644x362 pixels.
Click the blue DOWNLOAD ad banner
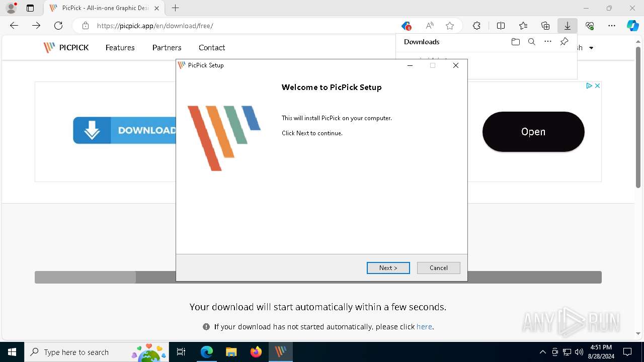pos(124,131)
